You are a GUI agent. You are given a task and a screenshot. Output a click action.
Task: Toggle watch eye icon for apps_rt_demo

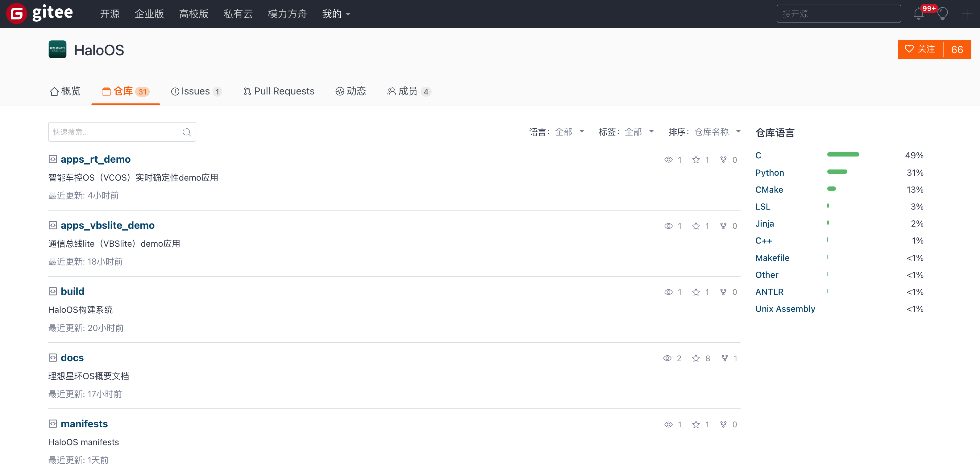pos(668,160)
